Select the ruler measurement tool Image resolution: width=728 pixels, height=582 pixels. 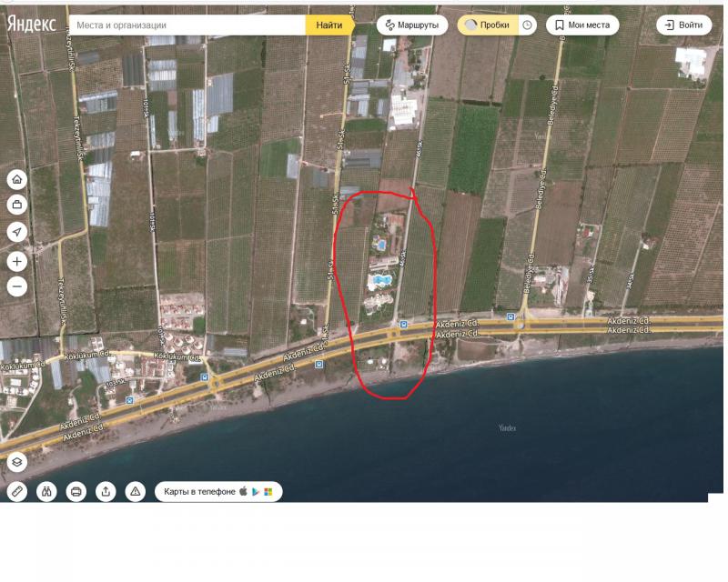[16, 491]
